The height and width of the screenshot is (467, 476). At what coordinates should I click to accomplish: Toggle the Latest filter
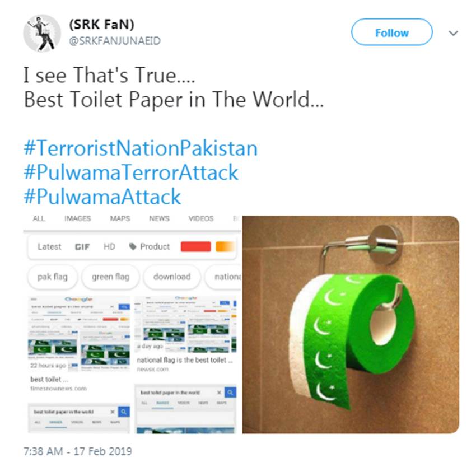49,246
